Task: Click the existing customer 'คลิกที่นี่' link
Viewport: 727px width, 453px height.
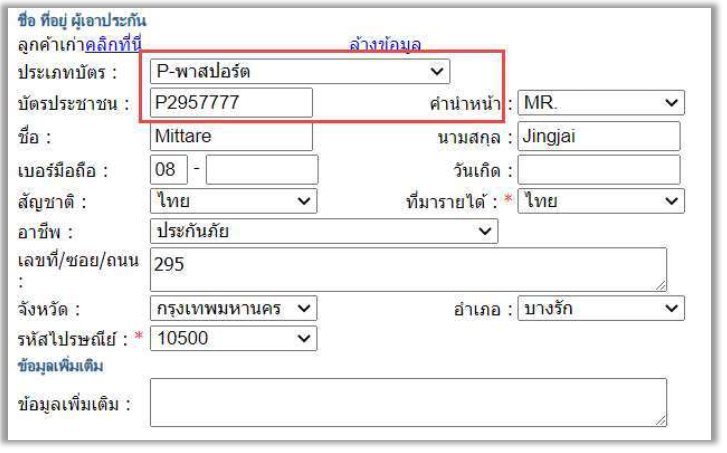Action: click(114, 45)
